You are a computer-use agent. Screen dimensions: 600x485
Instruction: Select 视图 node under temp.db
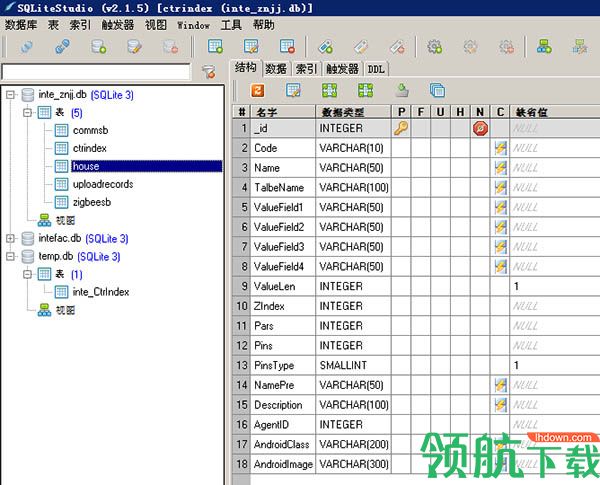click(x=65, y=310)
